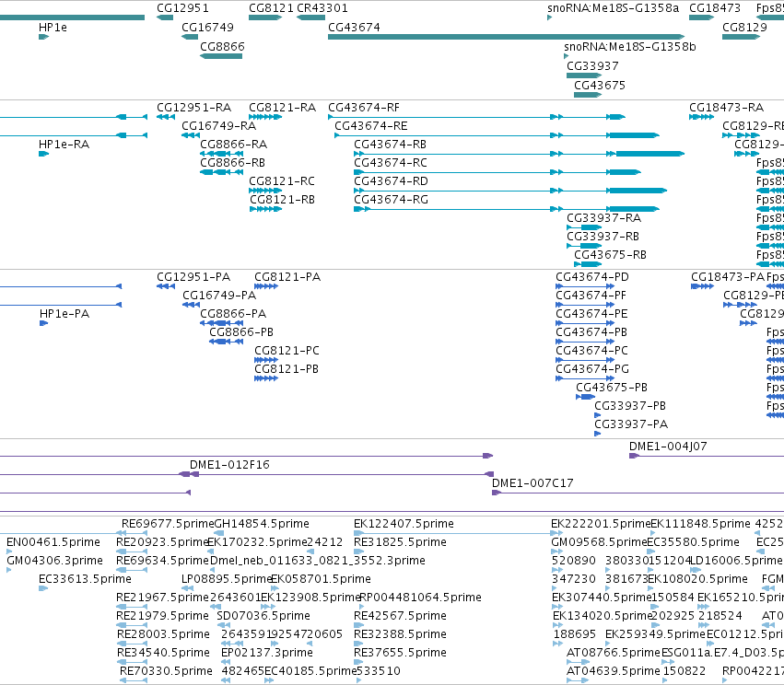
Task: Open the CG12951-PA protein label
Action: (193, 277)
